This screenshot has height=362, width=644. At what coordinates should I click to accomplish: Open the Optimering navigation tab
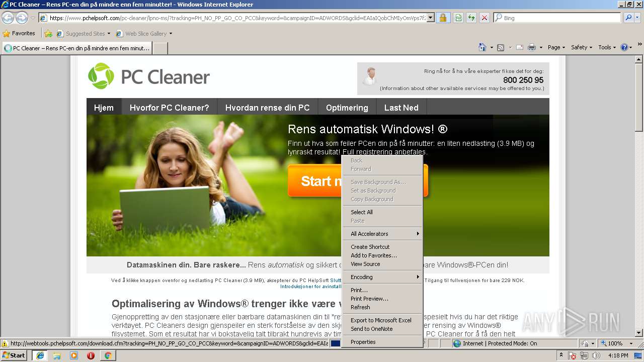click(347, 107)
